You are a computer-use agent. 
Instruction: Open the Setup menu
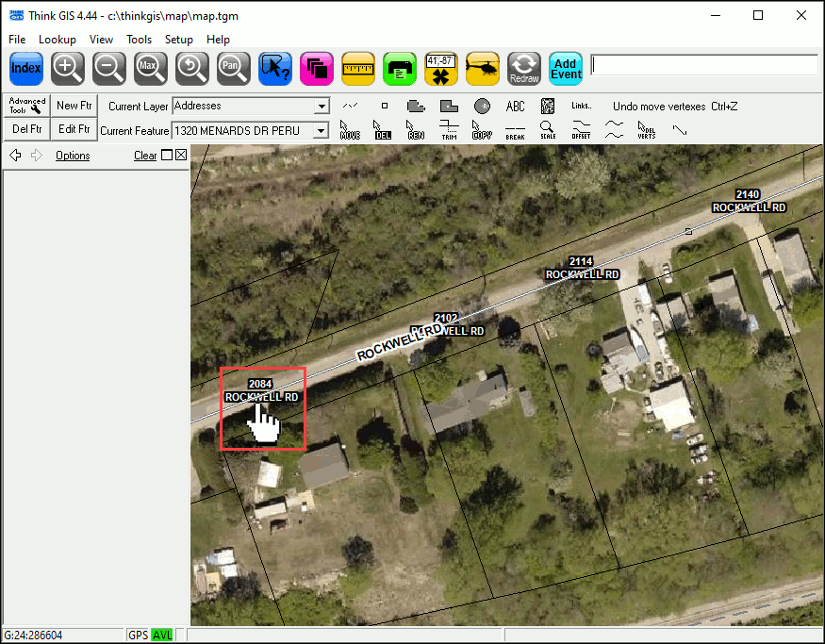coord(179,40)
